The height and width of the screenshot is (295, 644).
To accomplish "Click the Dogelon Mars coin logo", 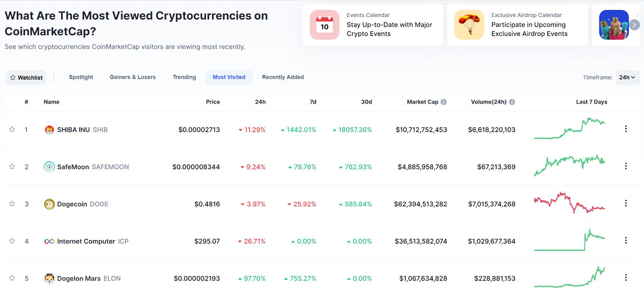I will tap(49, 279).
